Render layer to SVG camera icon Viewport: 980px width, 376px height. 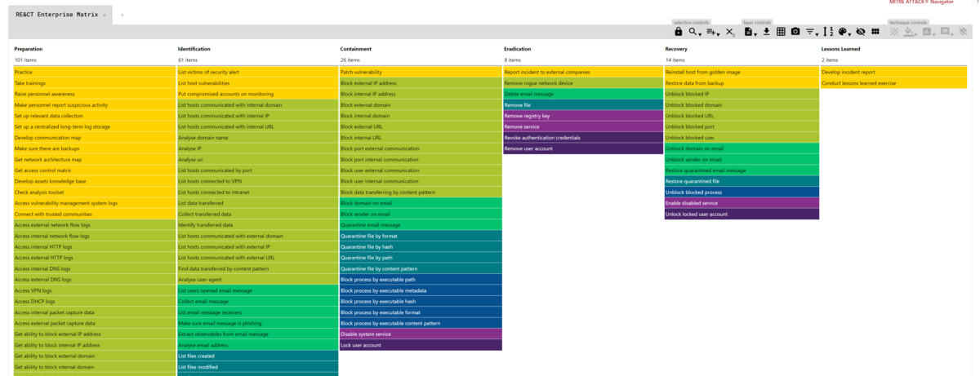[795, 32]
